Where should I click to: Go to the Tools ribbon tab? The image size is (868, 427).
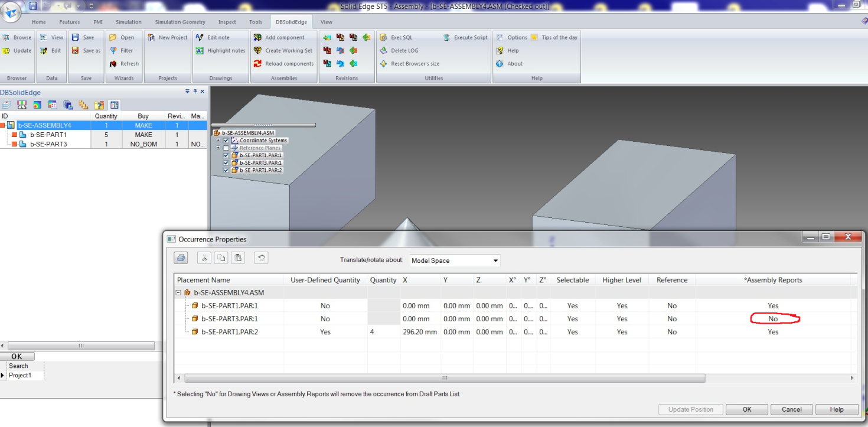256,22
